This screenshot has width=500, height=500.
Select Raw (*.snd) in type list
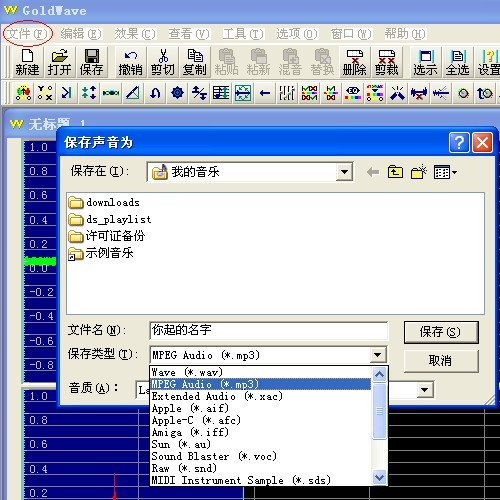click(x=261, y=468)
